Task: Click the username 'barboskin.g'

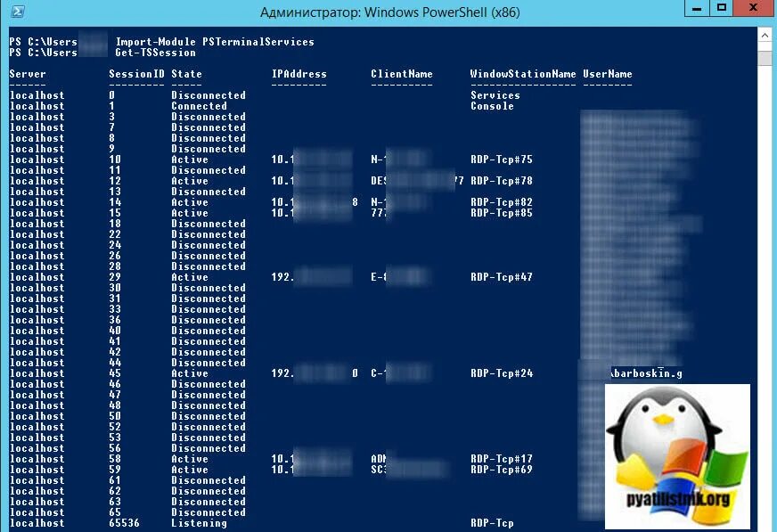Action: point(648,373)
